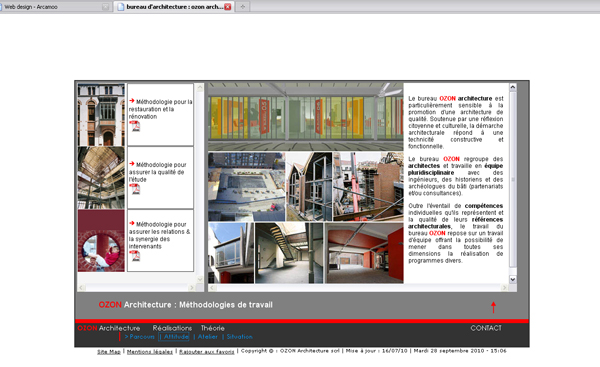Viewport: 600px width, 367px height.
Task: Click the red up arrow icon
Action: point(493,307)
